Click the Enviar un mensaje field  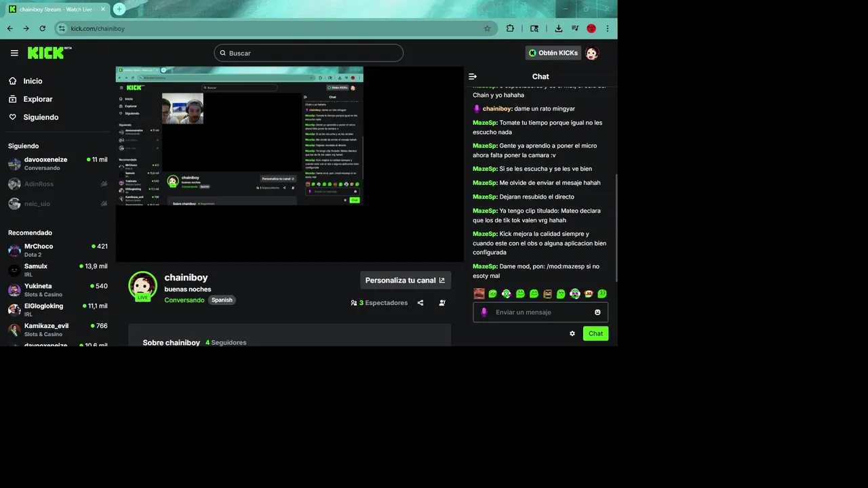point(540,312)
